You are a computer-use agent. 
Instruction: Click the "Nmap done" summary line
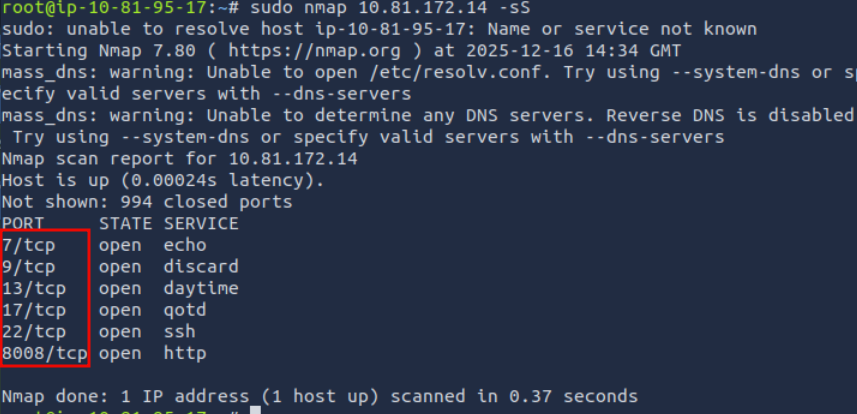click(x=319, y=396)
